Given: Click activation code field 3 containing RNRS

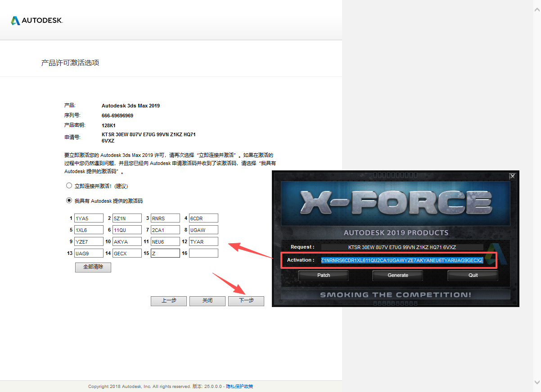Looking at the screenshot, I should tap(166, 218).
